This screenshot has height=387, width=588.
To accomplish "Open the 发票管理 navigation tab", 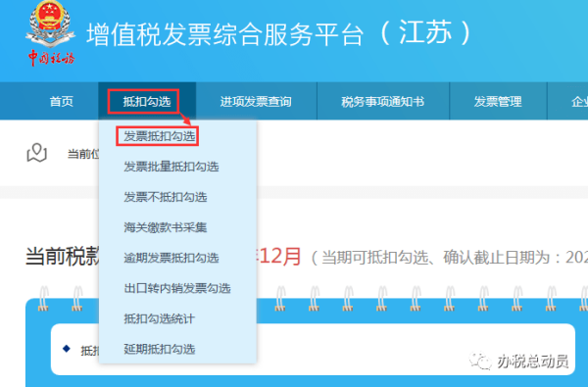I will (x=498, y=101).
